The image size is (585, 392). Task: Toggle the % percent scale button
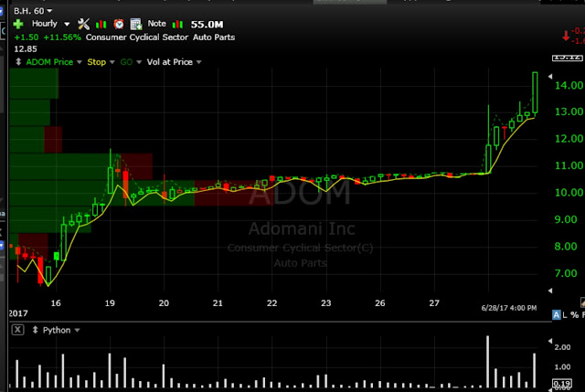[x=575, y=315]
